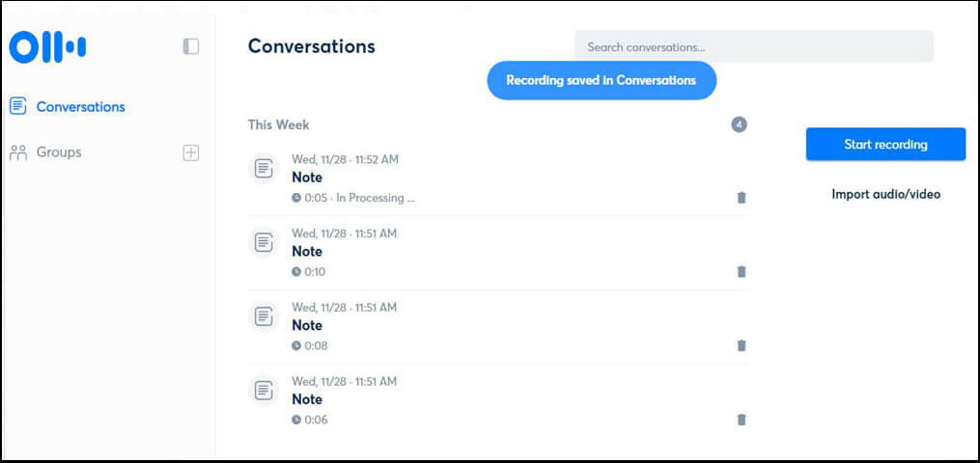Click the Search conversations field
The width and height of the screenshot is (980, 463).
pos(753,46)
